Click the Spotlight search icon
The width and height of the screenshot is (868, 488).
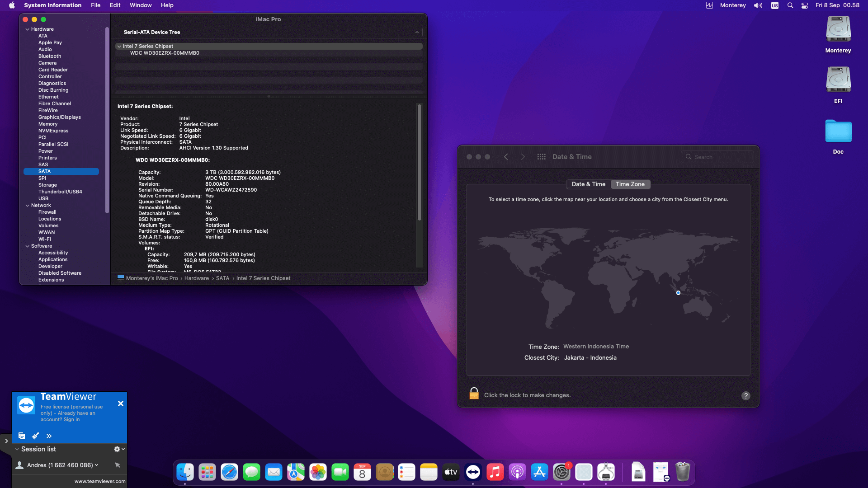790,5
